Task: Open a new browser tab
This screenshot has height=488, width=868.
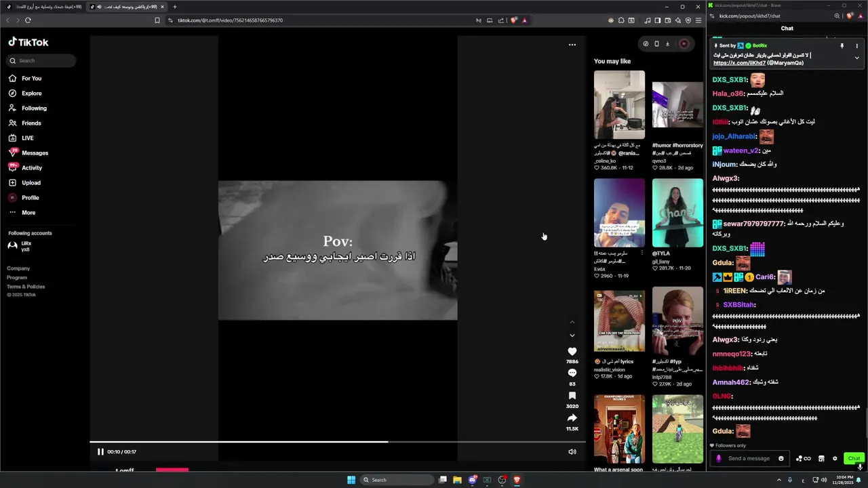Action: click(x=175, y=7)
